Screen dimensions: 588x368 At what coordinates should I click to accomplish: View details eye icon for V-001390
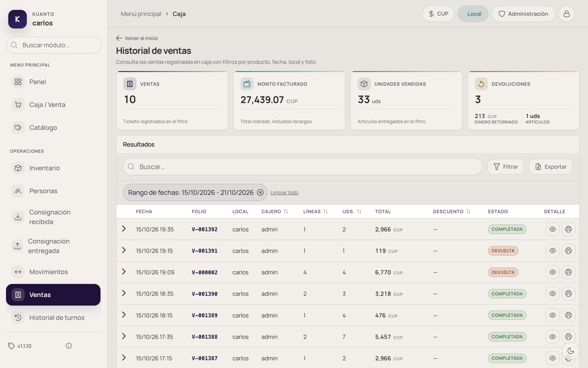(552, 294)
